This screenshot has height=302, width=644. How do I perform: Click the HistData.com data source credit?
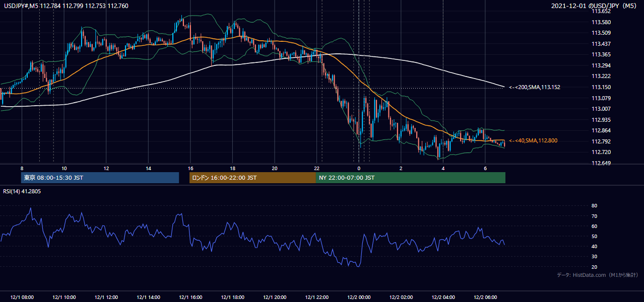[x=598, y=275]
